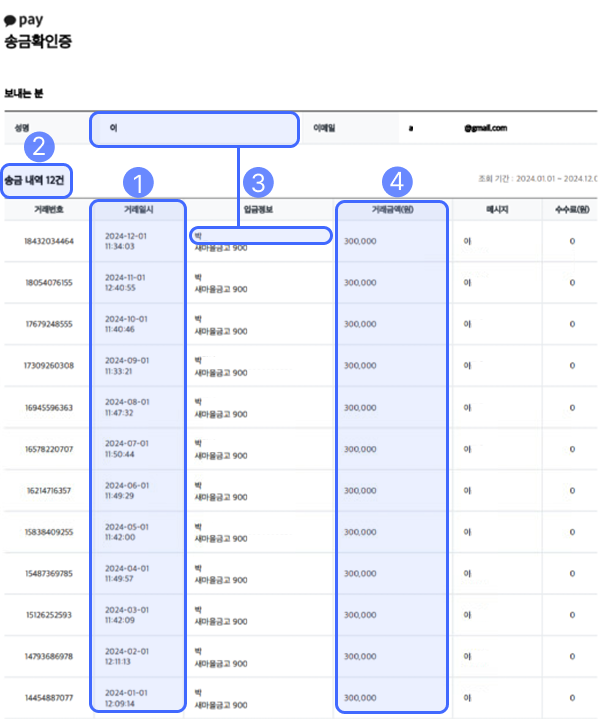Image resolution: width=600 pixels, height=719 pixels.
Task: Click 새마을금고 900 in the 2024-03-01 row
Action: tap(221, 621)
